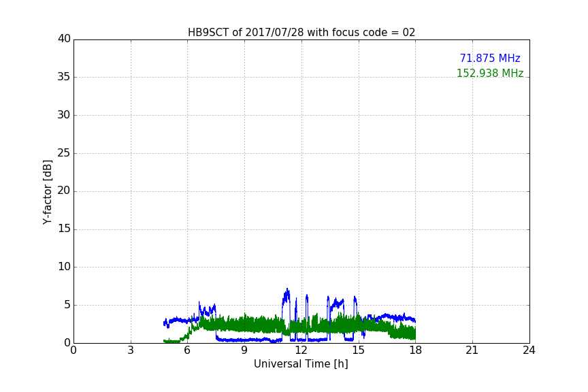Click the plot title 'HB9SCT of 2017/07/28 with focus code = 02'
588x392 pixels.
(x=301, y=33)
